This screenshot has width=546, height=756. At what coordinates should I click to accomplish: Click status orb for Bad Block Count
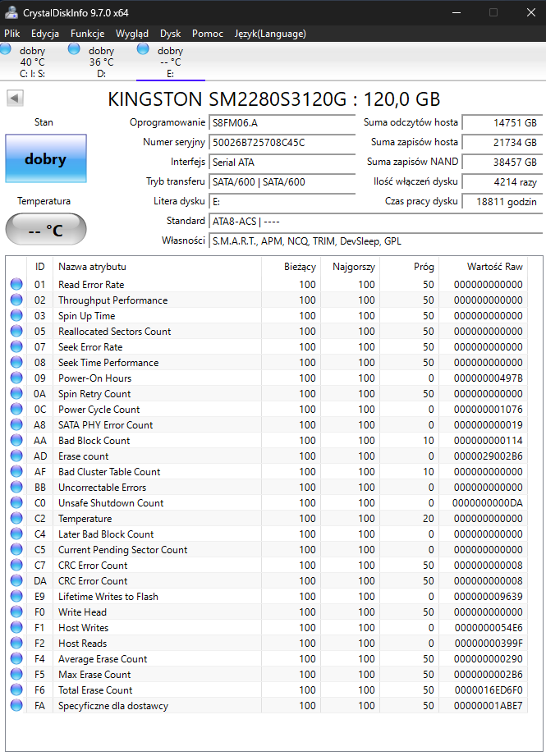click(16, 440)
